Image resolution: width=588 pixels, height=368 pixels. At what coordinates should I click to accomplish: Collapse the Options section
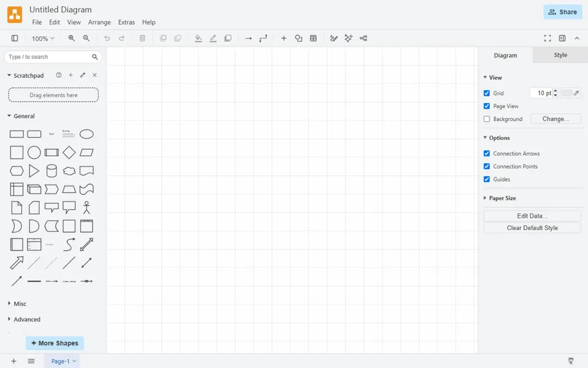pyautogui.click(x=485, y=138)
